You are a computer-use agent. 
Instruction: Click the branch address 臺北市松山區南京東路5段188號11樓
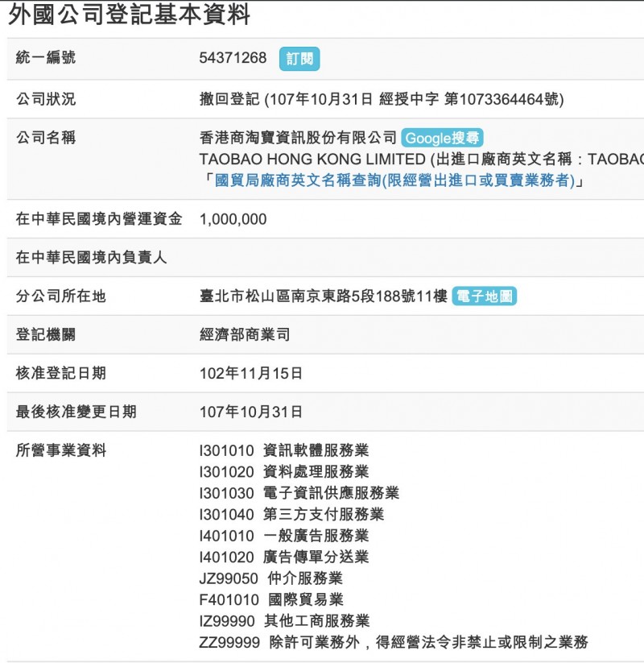[x=323, y=296]
